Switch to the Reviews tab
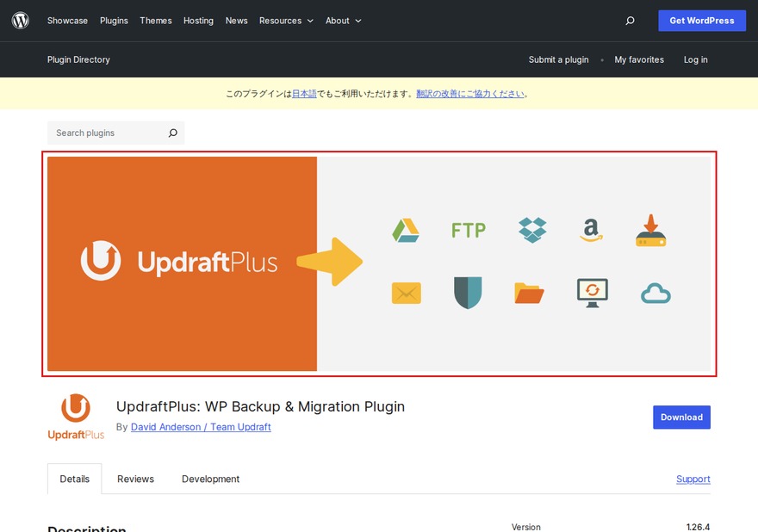The width and height of the screenshot is (758, 532). (135, 479)
